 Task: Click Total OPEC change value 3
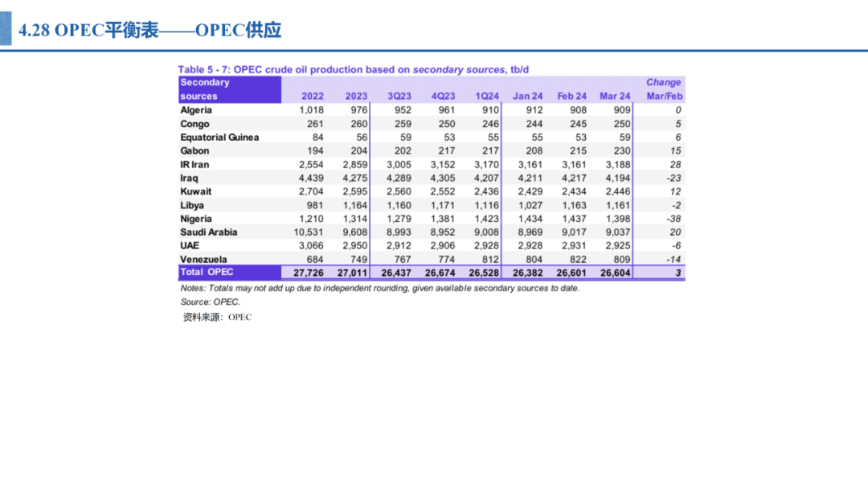pos(678,273)
